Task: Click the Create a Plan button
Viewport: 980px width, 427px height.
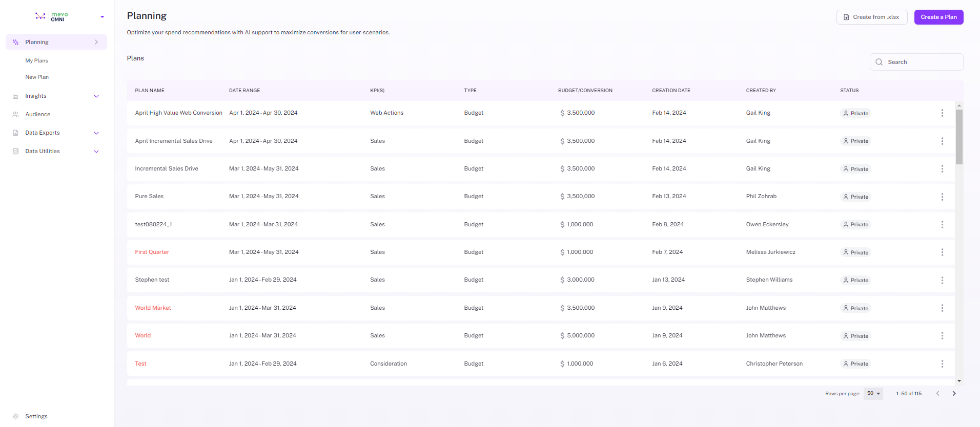Action: [x=938, y=17]
